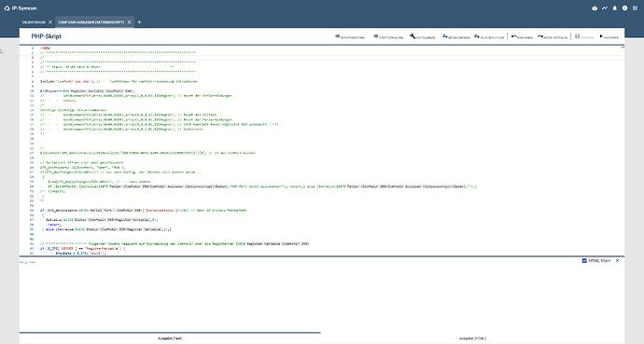
Task: Close the output panel with X
Action: click(617, 261)
